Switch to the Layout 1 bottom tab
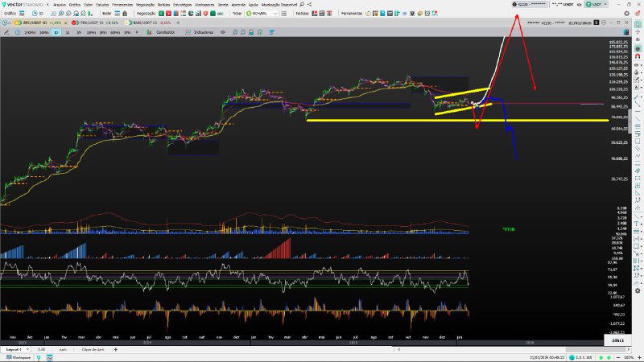644x362 pixels. coord(14,349)
